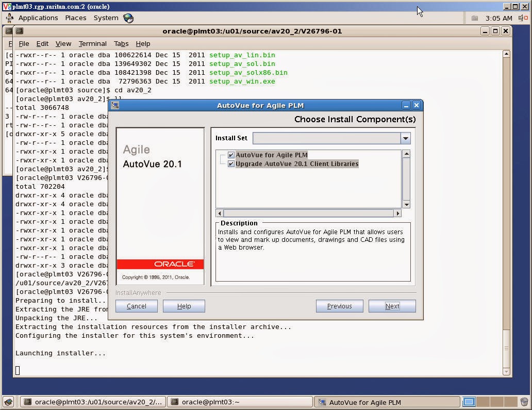Click setup_av_win.exe filename in terminal
Image resolution: width=532 pixels, height=410 pixels.
pos(242,81)
